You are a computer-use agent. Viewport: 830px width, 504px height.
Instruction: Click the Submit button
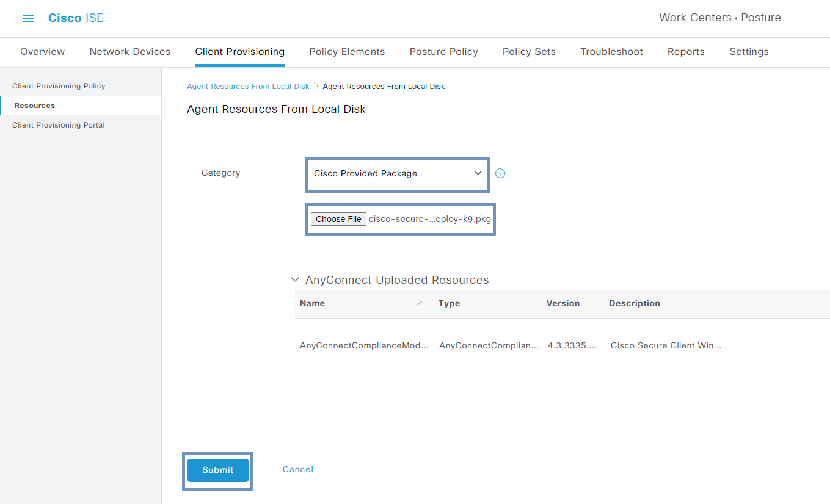pos(218,470)
